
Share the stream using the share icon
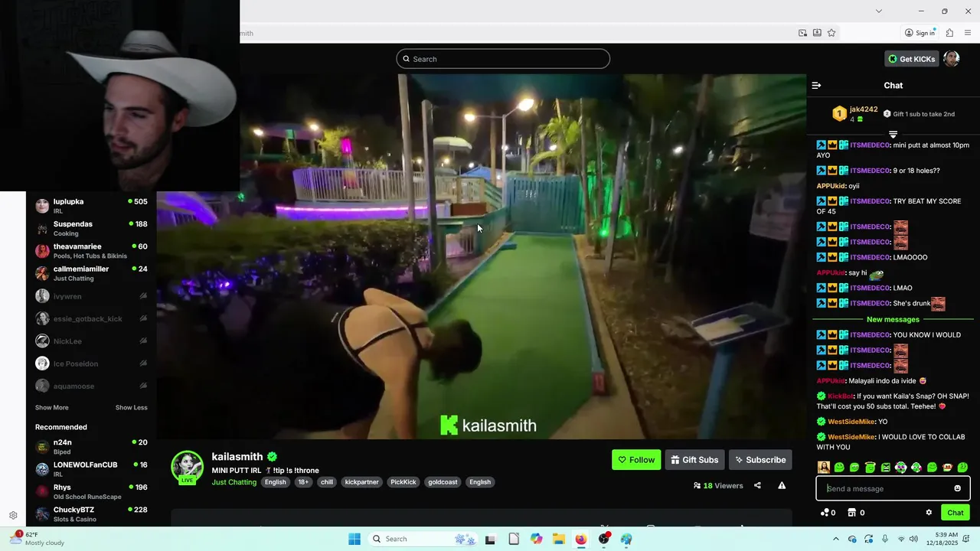pos(757,485)
